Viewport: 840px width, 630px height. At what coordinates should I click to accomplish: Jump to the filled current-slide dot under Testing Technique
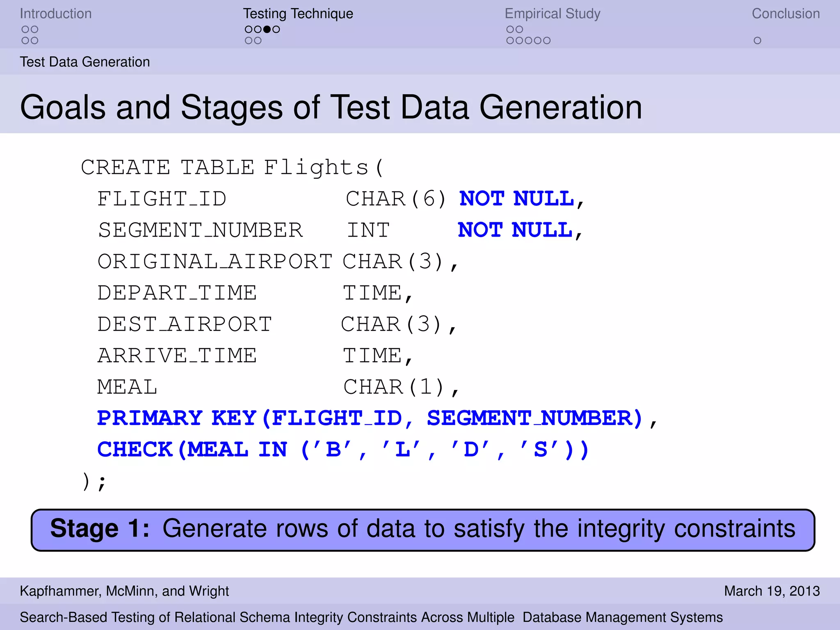coord(267,29)
